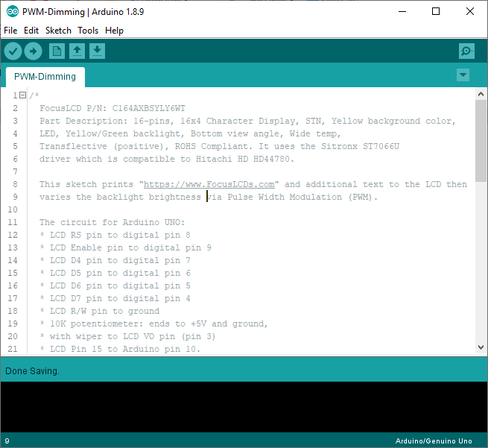Click the https://www.FocusLCDs.com link in code
This screenshot has width=488, height=448.
pos(209,184)
